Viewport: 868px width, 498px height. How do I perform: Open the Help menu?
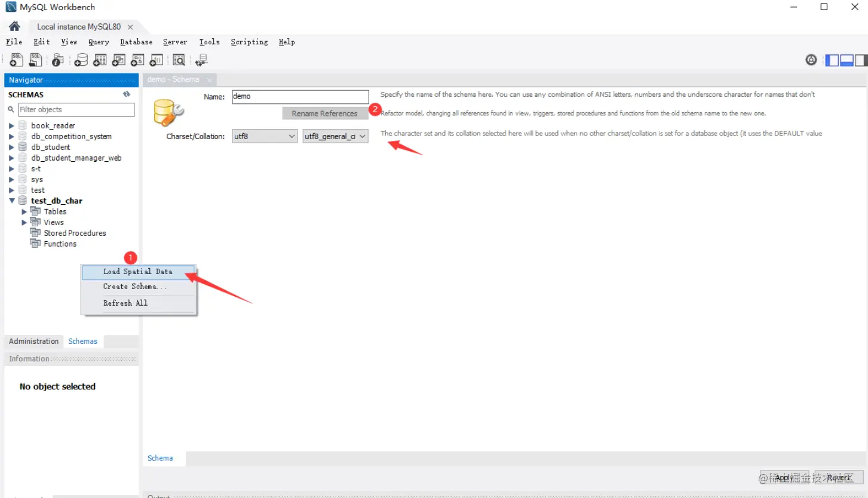(287, 42)
